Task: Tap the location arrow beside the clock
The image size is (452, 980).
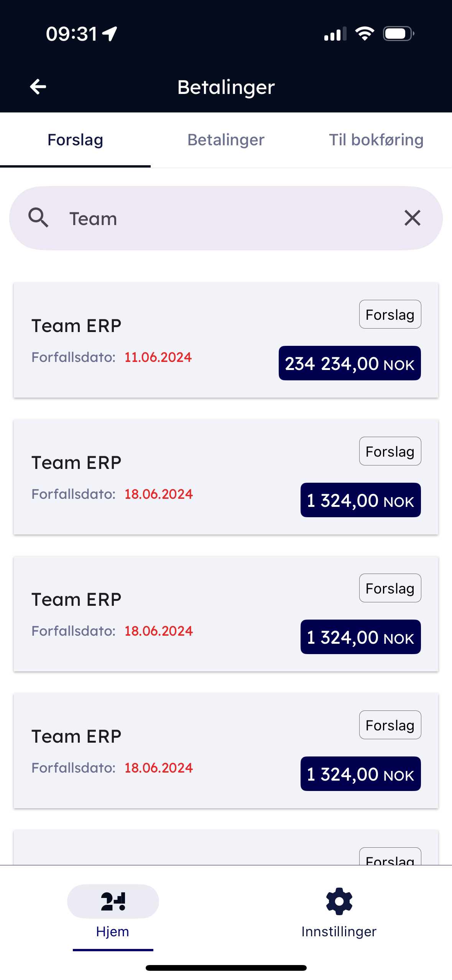Action: [x=110, y=34]
